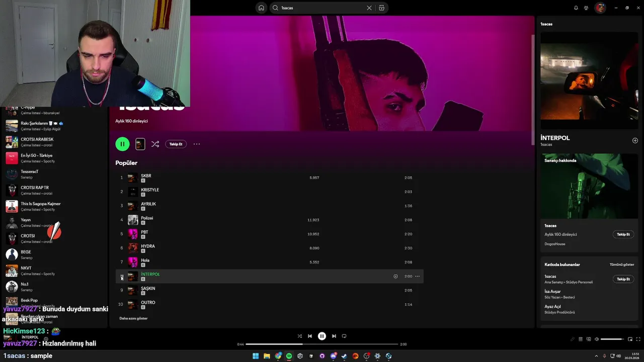Screen dimensions: 644x362
Task: Open İNTERPOL row more options menu
Action: [x=417, y=276]
